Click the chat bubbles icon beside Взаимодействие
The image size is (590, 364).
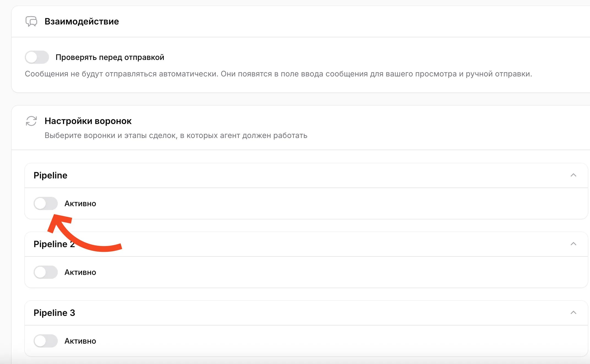coord(31,21)
